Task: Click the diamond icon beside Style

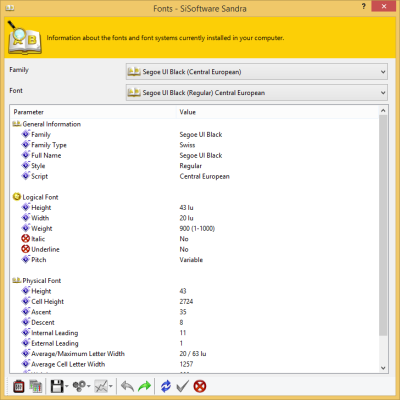Action: pyautogui.click(x=26, y=165)
